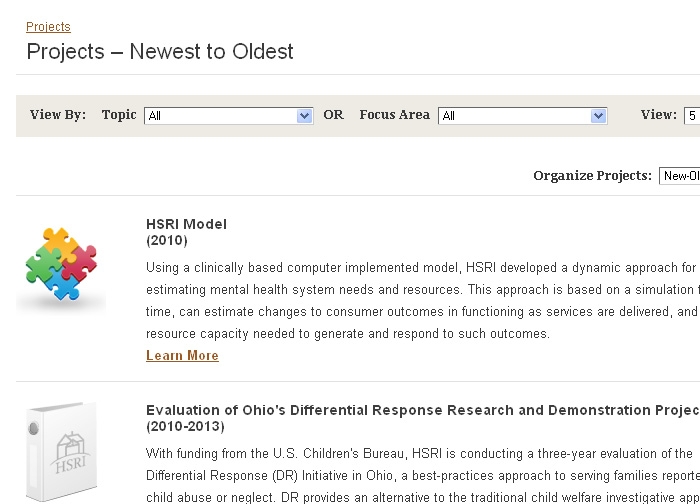Viewport: 700px width, 504px height.
Task: Click the Focus Area label
Action: 395,115
